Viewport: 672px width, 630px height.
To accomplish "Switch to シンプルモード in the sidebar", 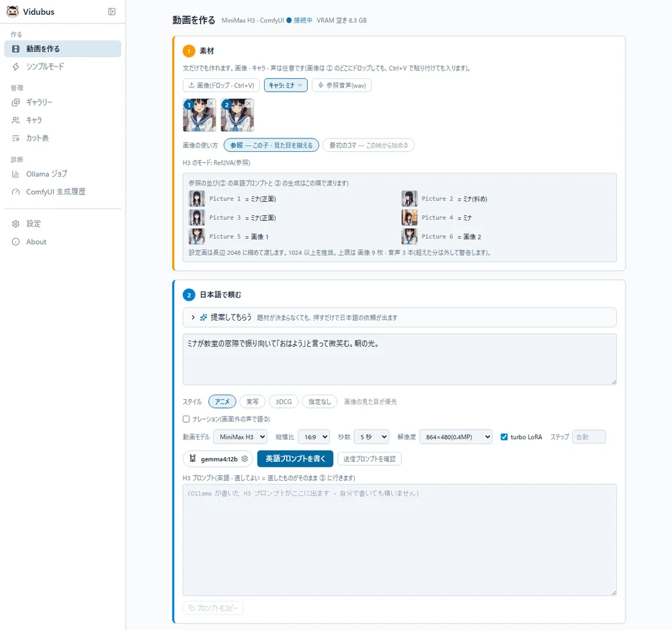I will point(62,67).
